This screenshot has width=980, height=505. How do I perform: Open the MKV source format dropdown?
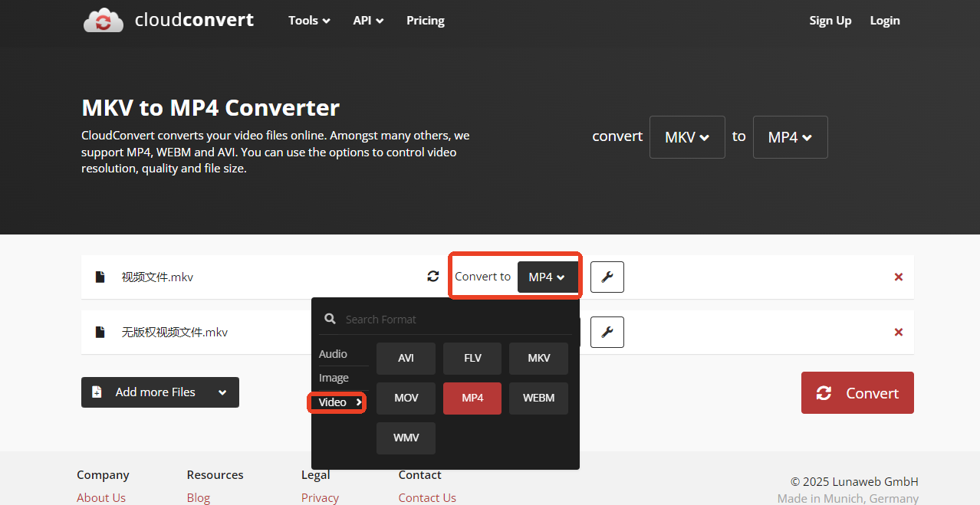tap(687, 137)
